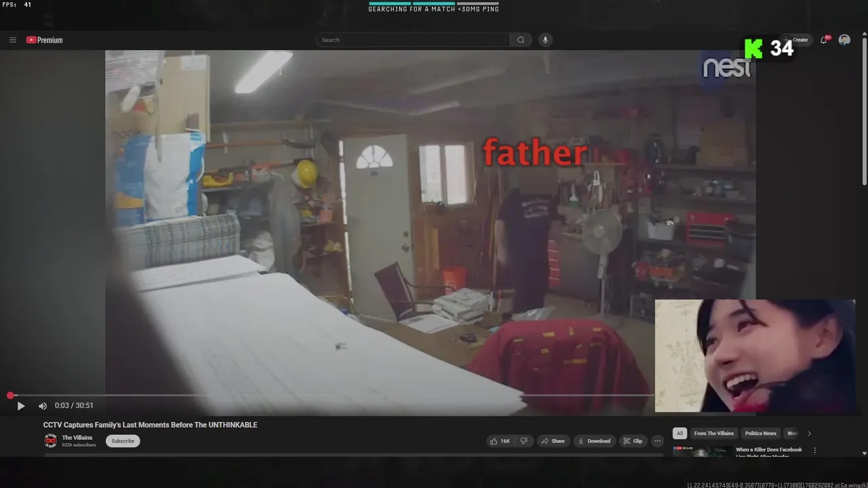Like the video showing 16K likes
This screenshot has width=868, height=488.
tap(500, 441)
